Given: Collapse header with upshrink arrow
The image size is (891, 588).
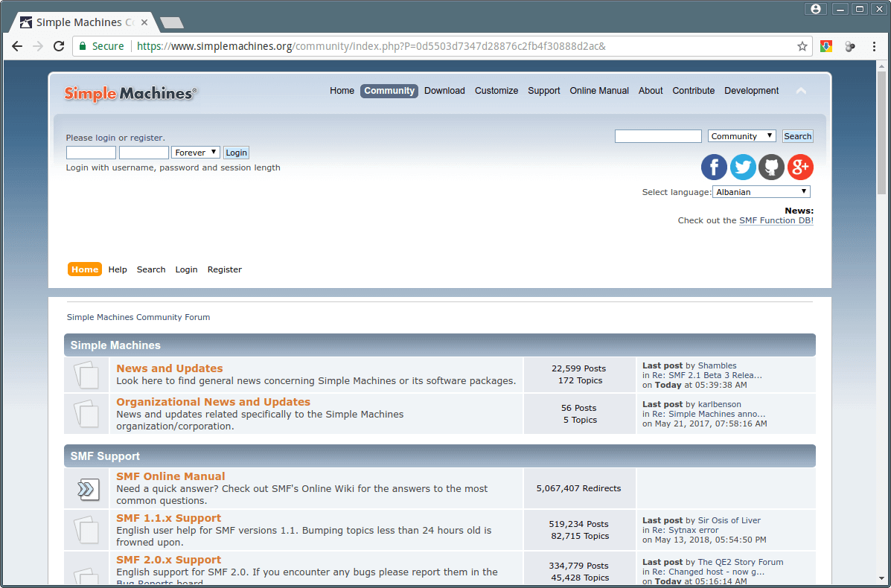Looking at the screenshot, I should [801, 91].
